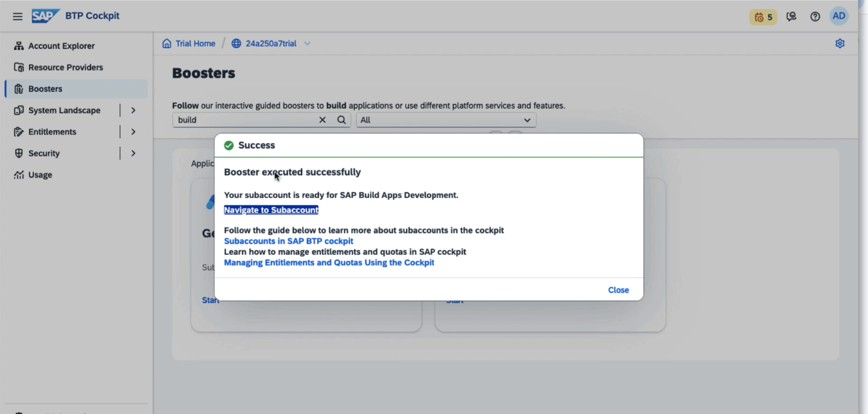Click the green success checkmark icon
The image size is (868, 414).
click(229, 145)
